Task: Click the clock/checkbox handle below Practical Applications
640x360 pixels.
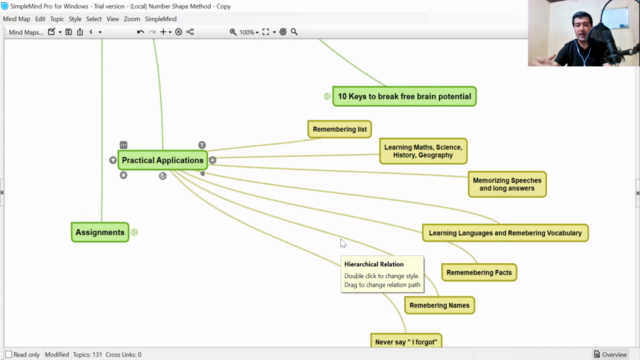Action: [162, 176]
